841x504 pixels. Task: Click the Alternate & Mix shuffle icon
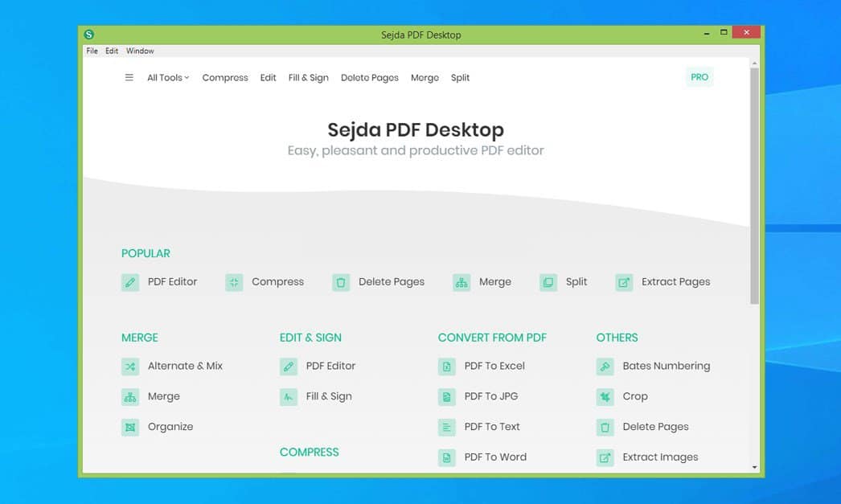[x=129, y=367]
